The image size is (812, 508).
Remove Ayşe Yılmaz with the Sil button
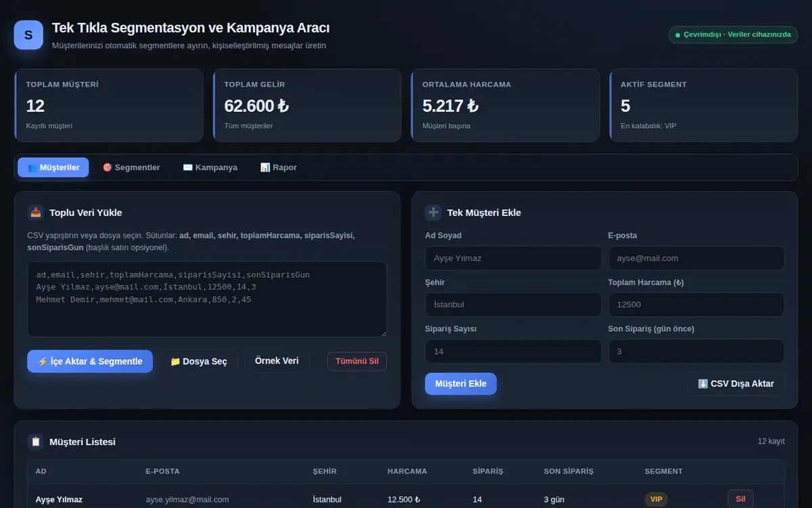pos(740,499)
